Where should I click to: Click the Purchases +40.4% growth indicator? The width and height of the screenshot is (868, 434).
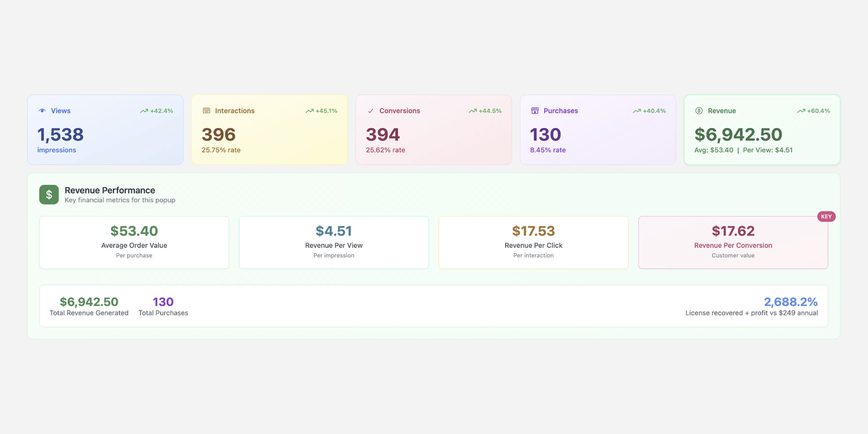point(649,111)
